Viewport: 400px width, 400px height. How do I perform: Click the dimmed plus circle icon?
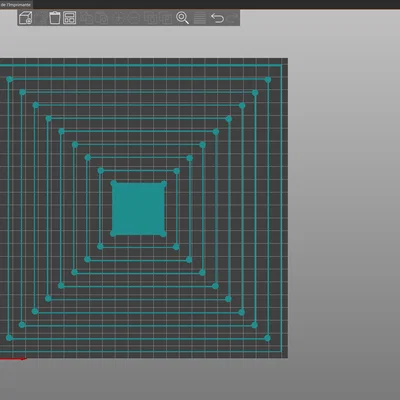click(x=119, y=18)
